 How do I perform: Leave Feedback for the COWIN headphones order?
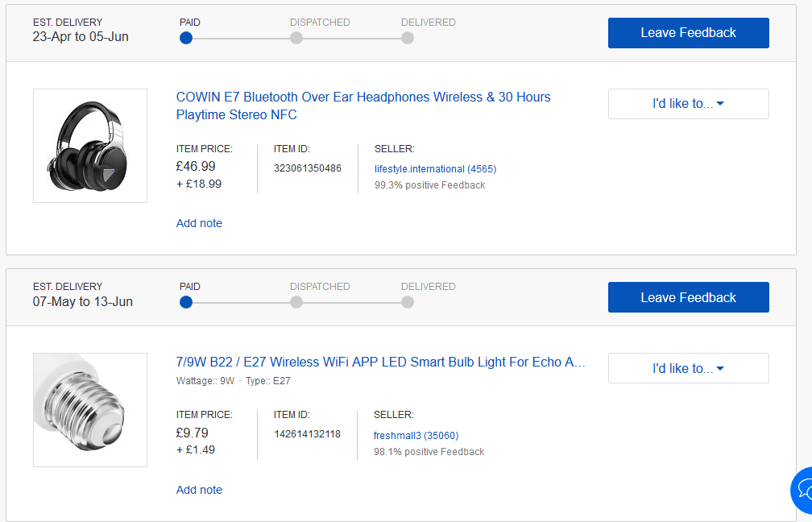tap(688, 33)
